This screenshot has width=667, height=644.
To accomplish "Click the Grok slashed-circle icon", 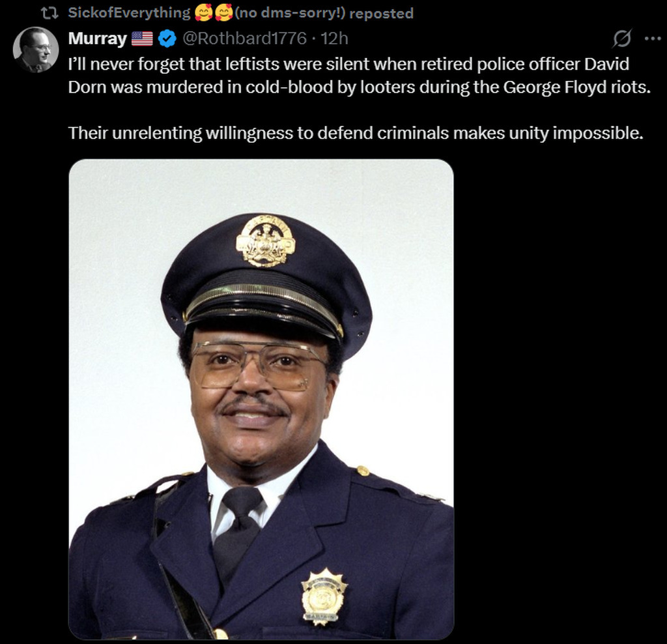I will tap(622, 39).
